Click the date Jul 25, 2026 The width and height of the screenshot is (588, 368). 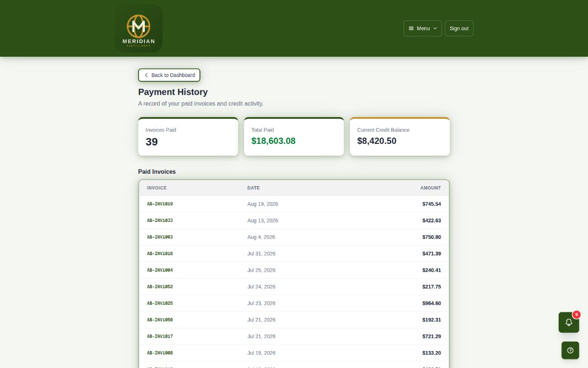pos(261,270)
